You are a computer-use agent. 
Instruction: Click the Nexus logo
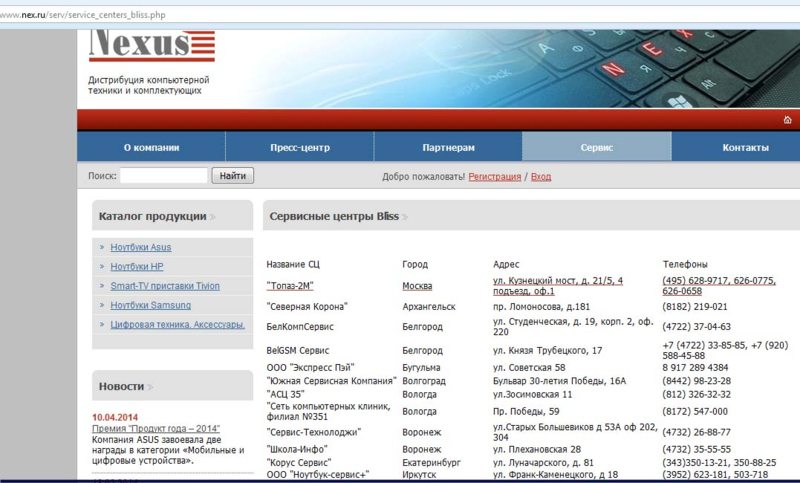pyautogui.click(x=152, y=45)
